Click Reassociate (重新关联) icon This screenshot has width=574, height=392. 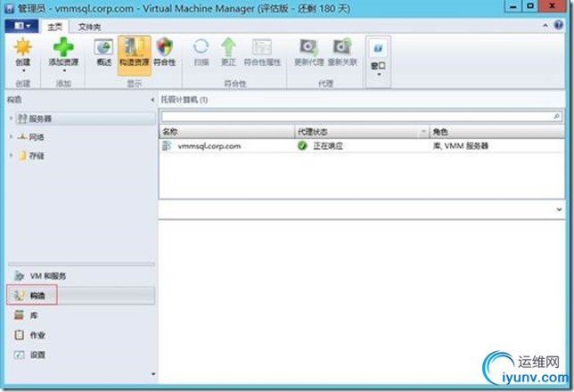click(x=342, y=47)
